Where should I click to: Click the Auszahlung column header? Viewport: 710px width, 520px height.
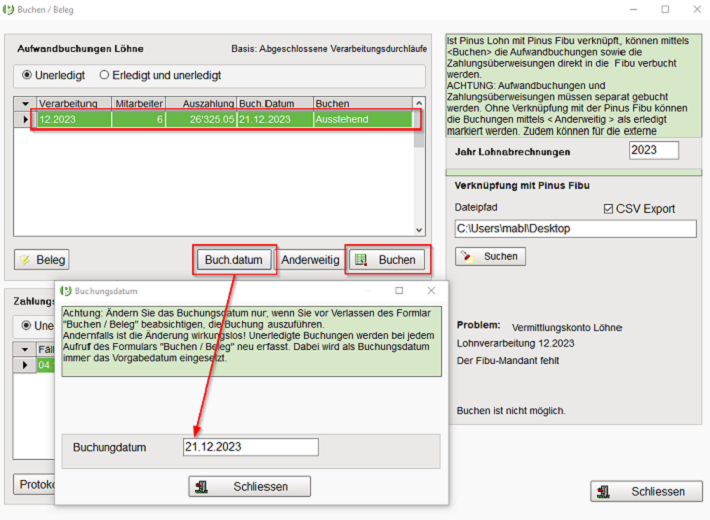click(201, 104)
